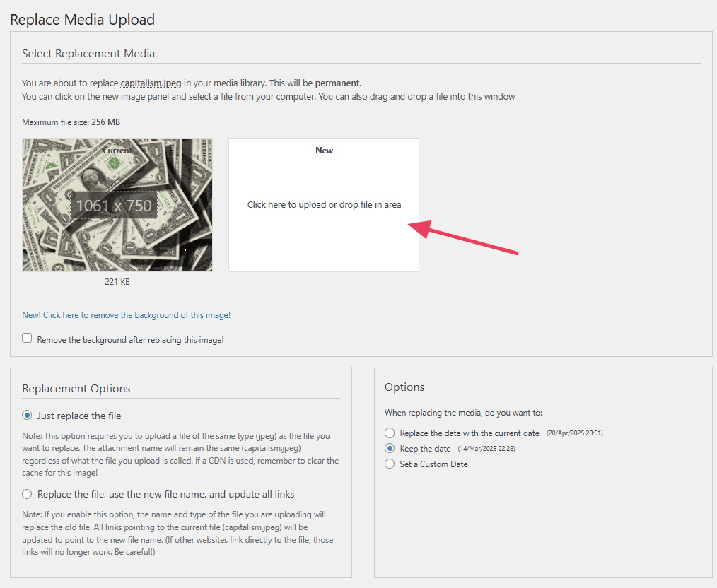Click the Current money image thumbnail

coord(117,205)
